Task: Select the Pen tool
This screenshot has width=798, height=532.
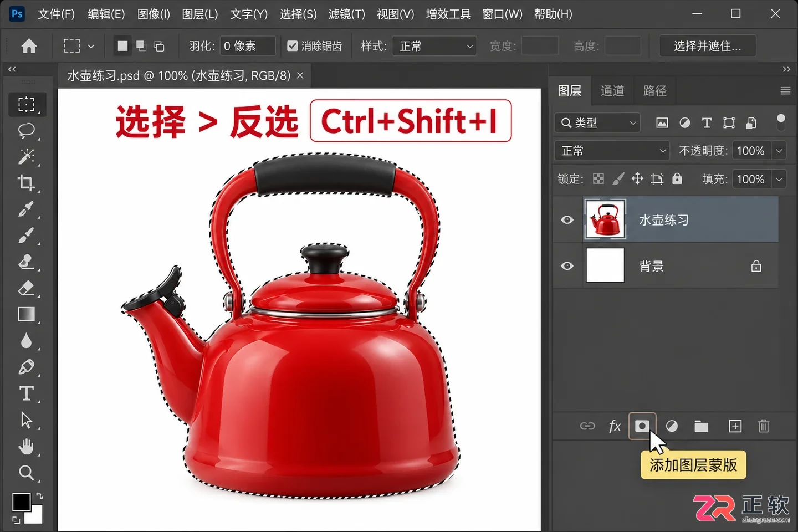Action: 27,367
